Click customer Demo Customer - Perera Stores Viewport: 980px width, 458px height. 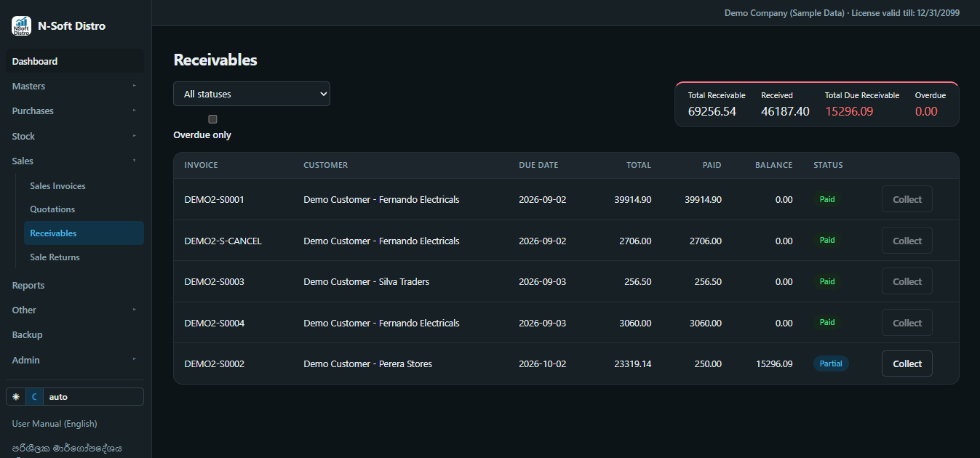pyautogui.click(x=367, y=363)
